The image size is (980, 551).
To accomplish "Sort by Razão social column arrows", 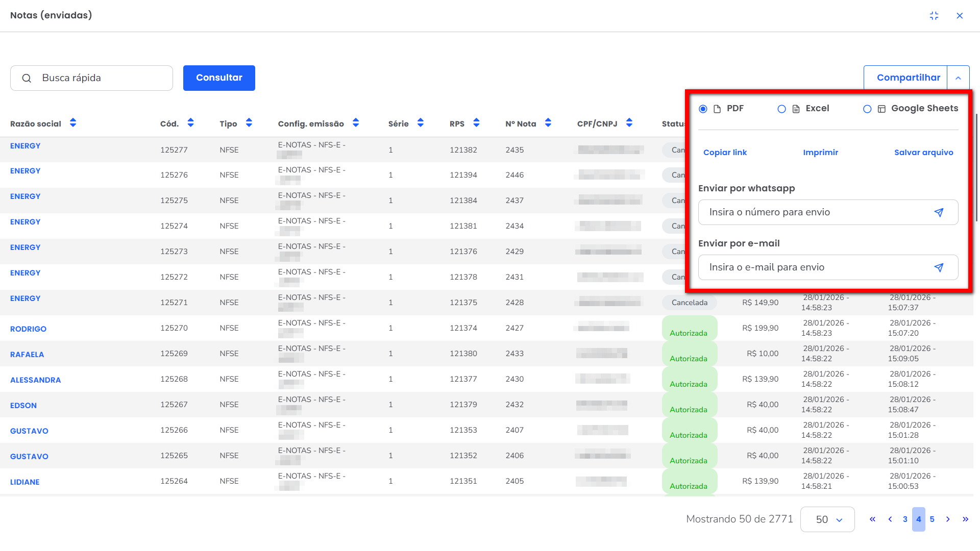I will pos(73,123).
